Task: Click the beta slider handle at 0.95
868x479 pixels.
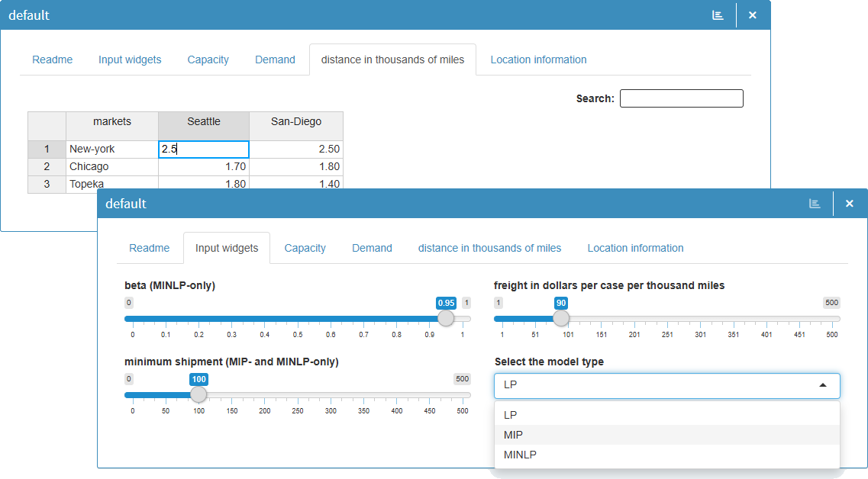Action: pyautogui.click(x=445, y=318)
